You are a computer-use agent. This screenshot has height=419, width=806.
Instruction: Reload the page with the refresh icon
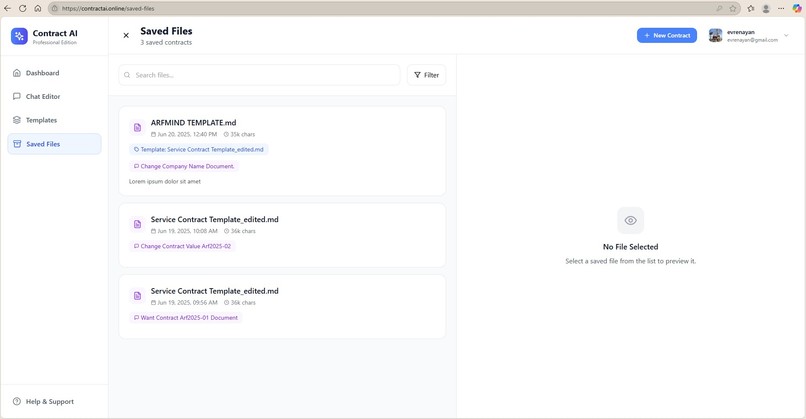(23, 8)
